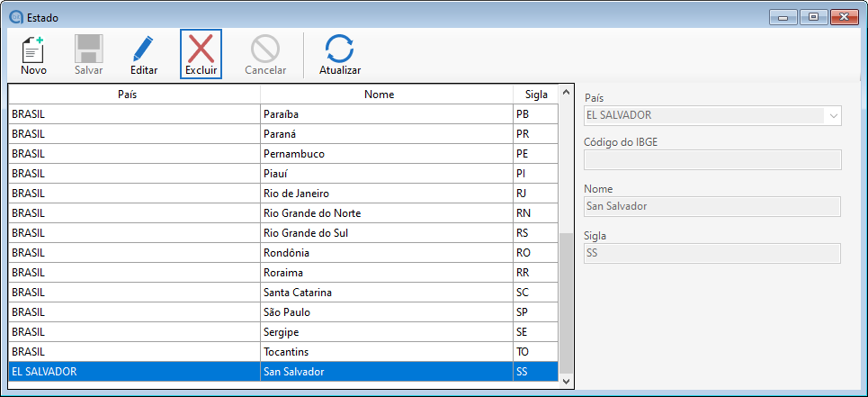Image resolution: width=868 pixels, height=397 pixels.
Task: Sort table by País column header
Action: click(x=134, y=95)
